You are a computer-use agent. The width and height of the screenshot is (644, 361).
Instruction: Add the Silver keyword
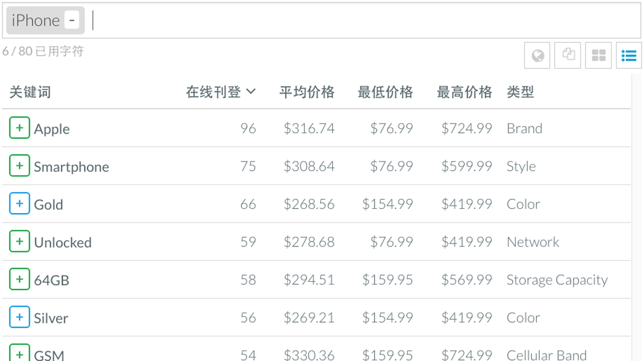(19, 317)
